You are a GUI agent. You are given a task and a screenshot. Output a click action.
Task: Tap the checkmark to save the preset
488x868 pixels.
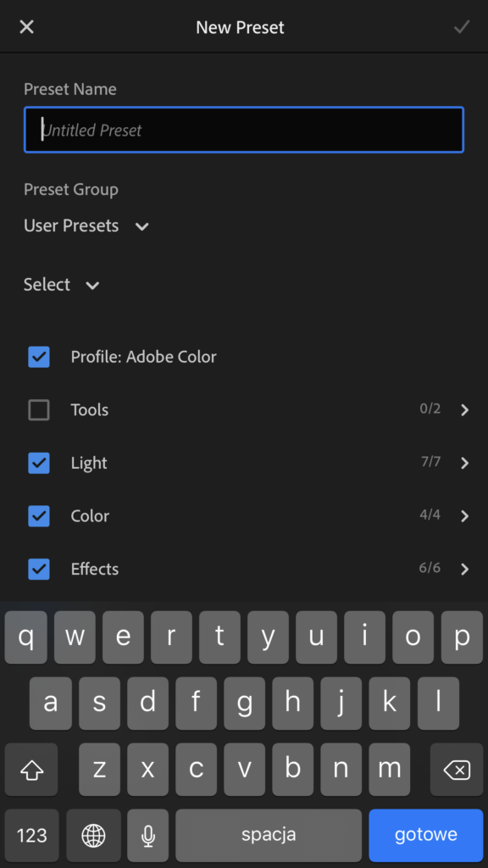point(462,26)
